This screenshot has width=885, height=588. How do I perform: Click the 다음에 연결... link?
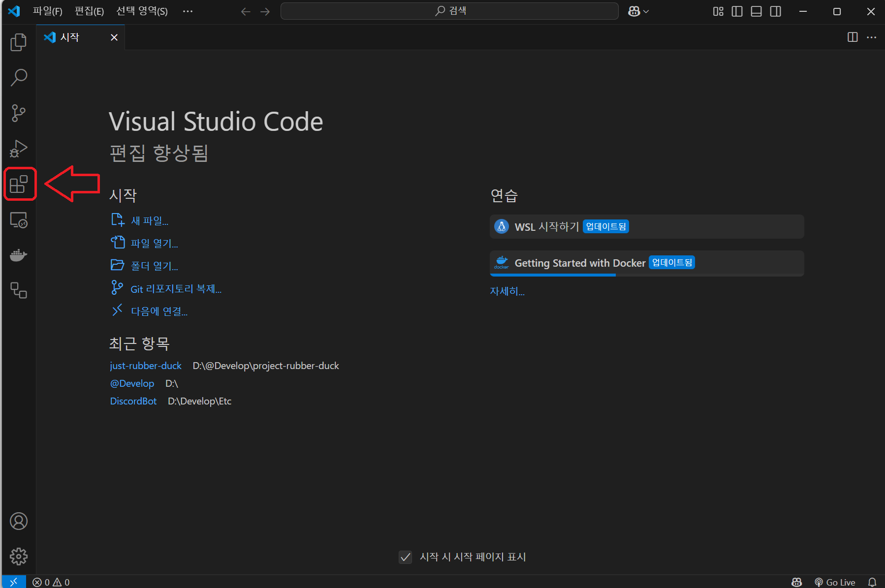(x=159, y=311)
